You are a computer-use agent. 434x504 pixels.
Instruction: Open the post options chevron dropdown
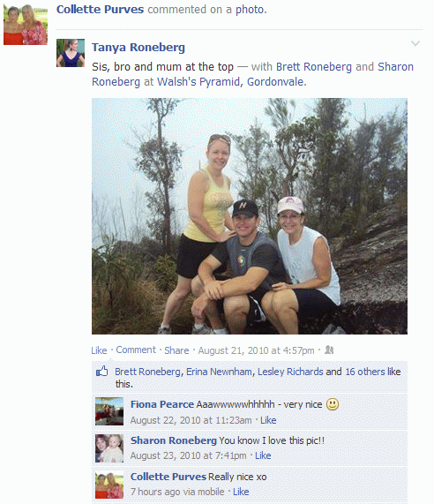click(415, 43)
